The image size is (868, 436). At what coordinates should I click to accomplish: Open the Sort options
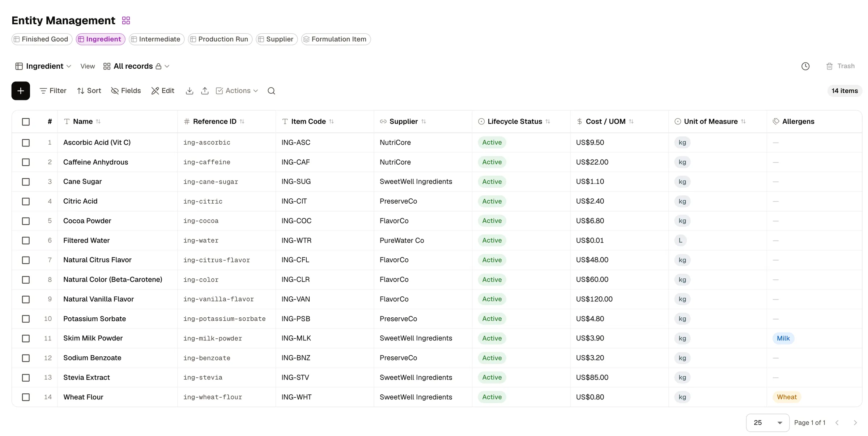(x=89, y=91)
